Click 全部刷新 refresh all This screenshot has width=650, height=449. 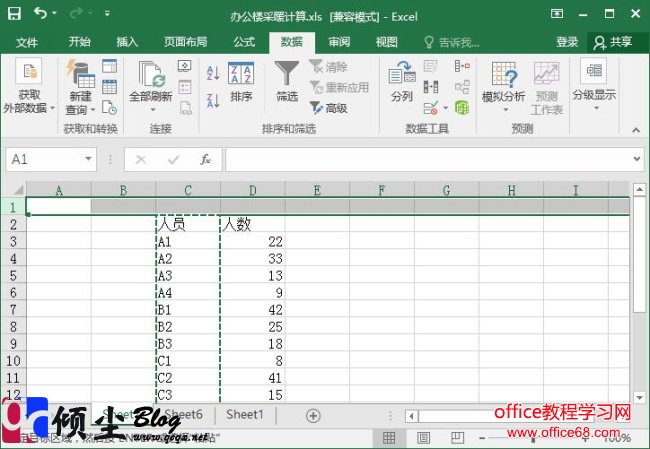click(150, 87)
